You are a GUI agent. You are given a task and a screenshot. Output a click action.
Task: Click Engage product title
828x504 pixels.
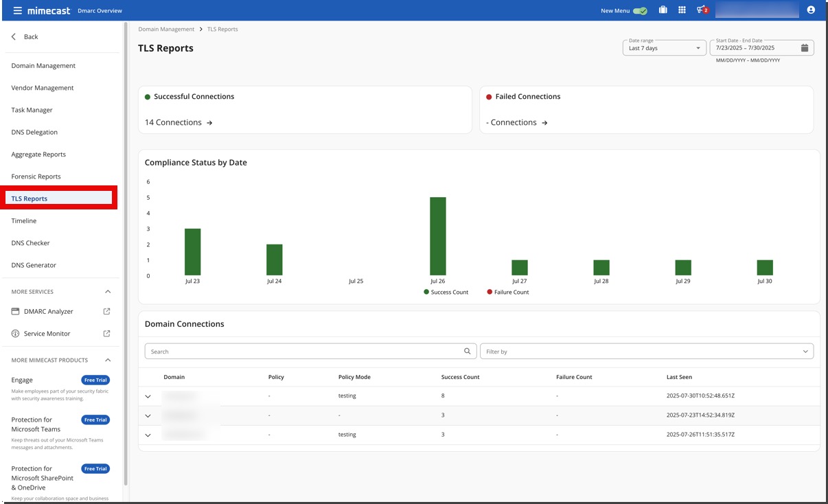(22, 380)
